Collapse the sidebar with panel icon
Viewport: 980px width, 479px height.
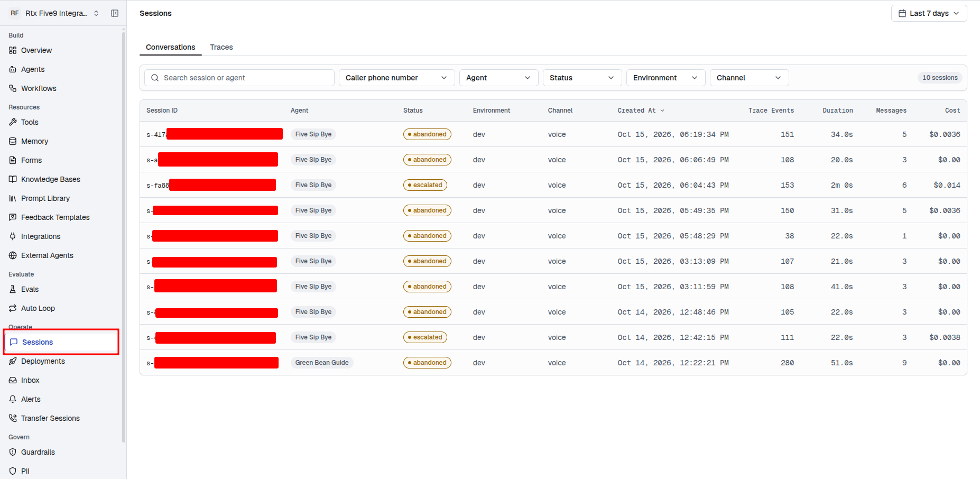tap(115, 13)
